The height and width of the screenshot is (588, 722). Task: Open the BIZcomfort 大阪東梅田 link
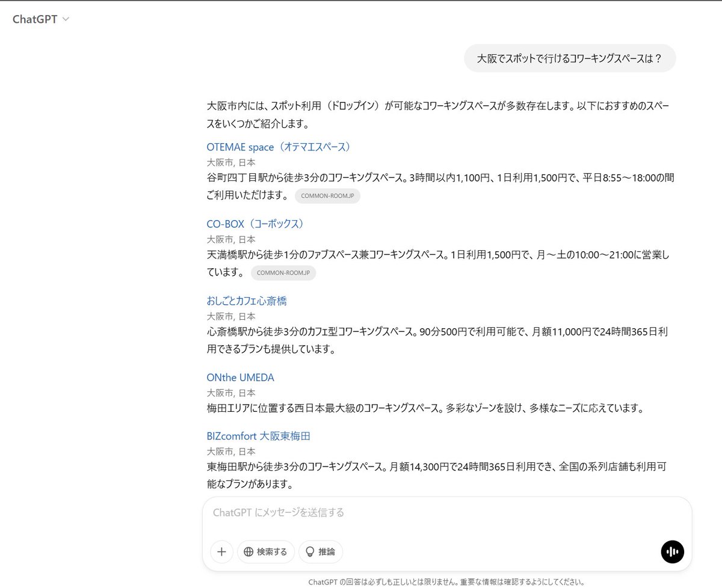pos(258,436)
